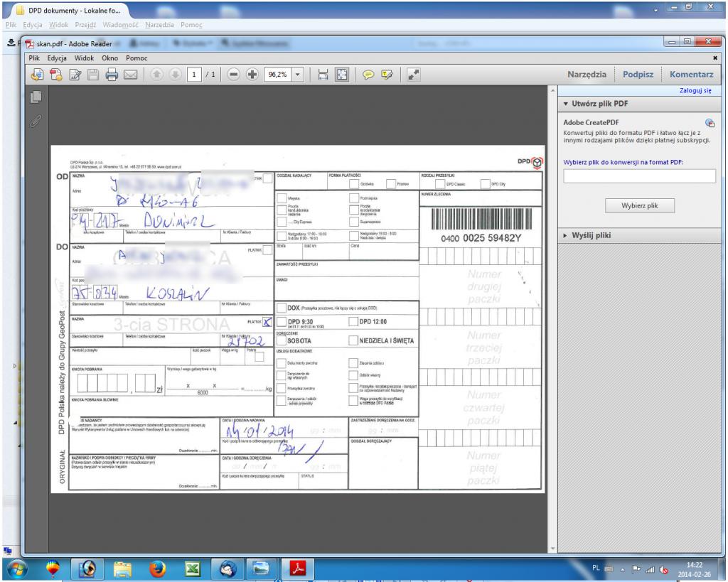The width and height of the screenshot is (728, 582).
Task: Zoom out with the minus button
Action: pos(235,73)
